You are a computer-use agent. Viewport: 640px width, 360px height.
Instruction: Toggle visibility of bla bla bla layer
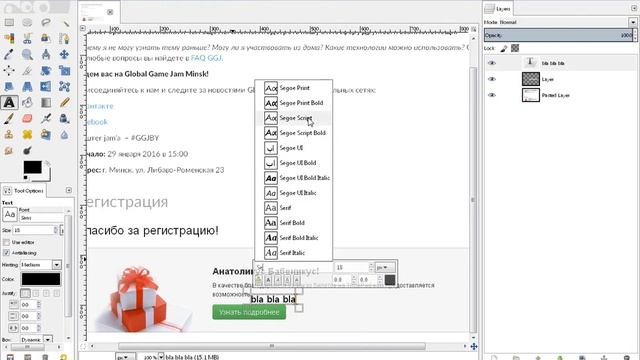[492, 63]
